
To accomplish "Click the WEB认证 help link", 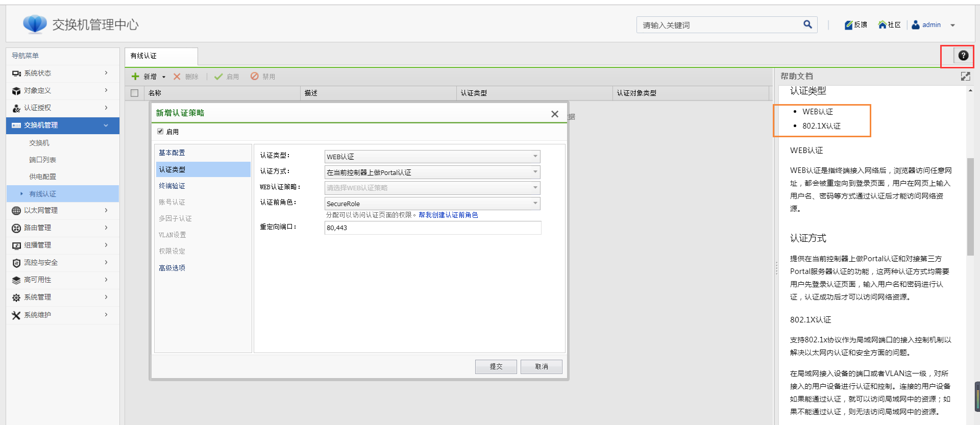I will click(x=817, y=112).
